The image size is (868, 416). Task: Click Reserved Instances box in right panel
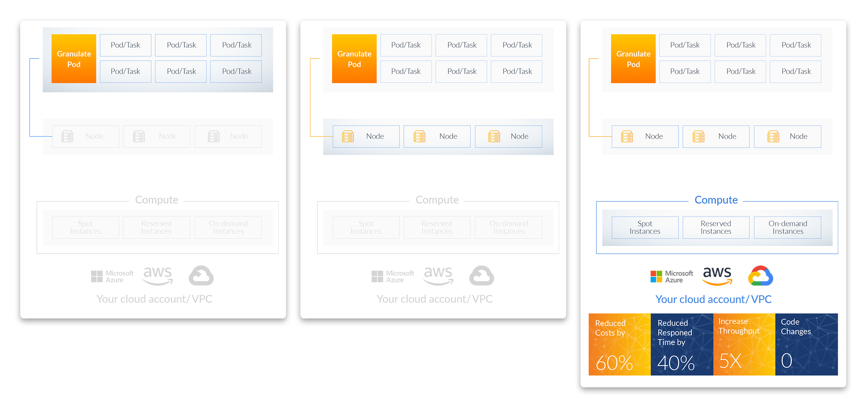coord(716,228)
